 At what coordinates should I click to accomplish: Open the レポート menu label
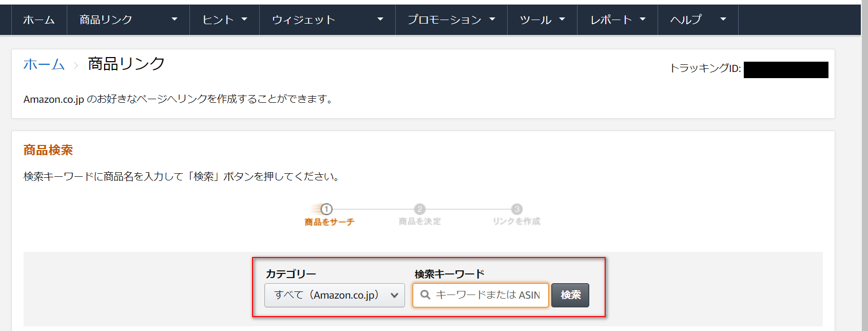(x=611, y=20)
